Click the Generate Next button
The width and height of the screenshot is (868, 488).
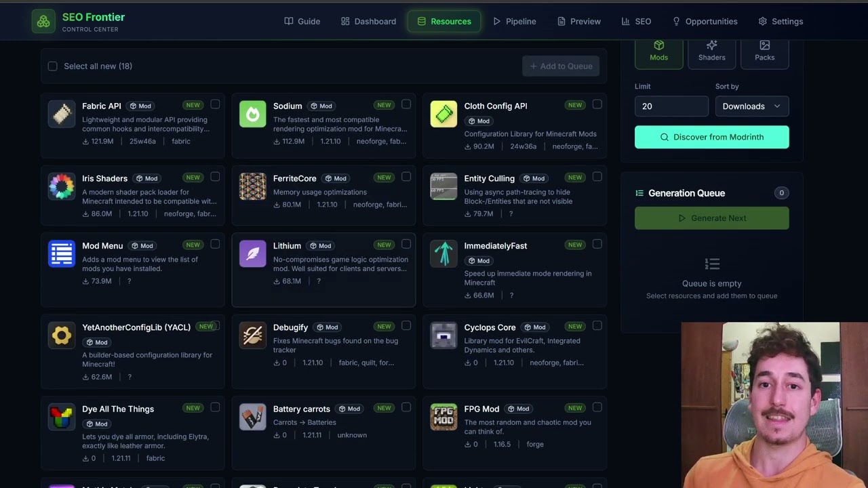711,218
